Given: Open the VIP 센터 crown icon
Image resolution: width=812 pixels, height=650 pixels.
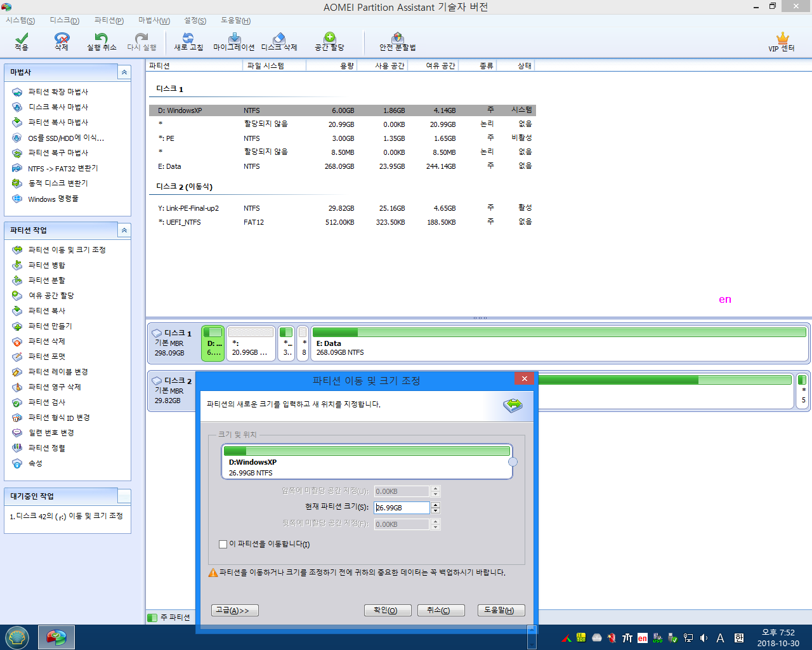Looking at the screenshot, I should (x=782, y=42).
